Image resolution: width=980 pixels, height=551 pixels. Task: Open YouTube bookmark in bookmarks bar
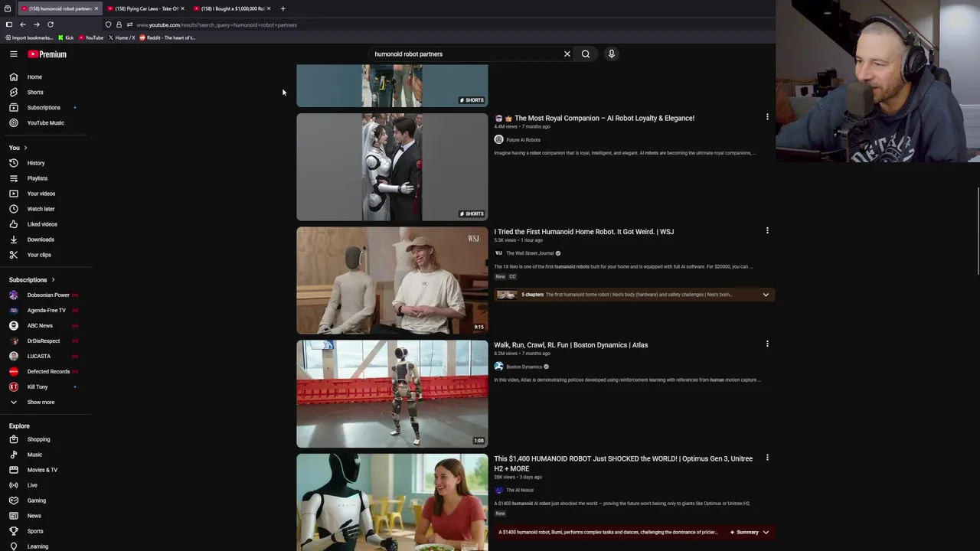pos(90,37)
